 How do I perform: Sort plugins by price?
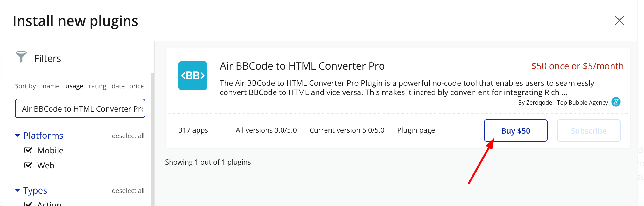click(136, 86)
